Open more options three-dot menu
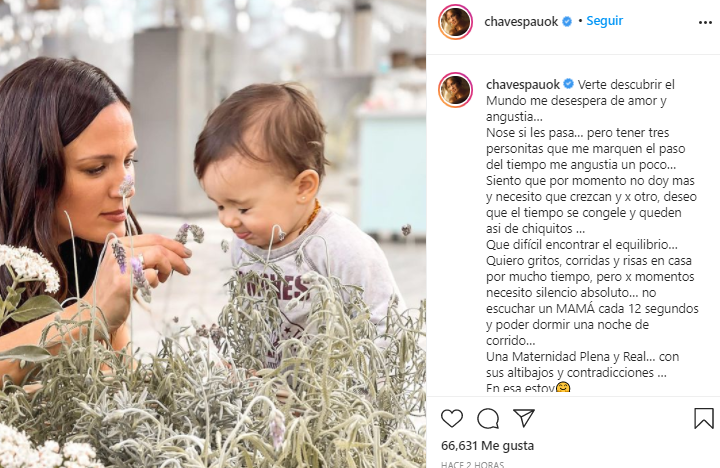 tap(705, 23)
